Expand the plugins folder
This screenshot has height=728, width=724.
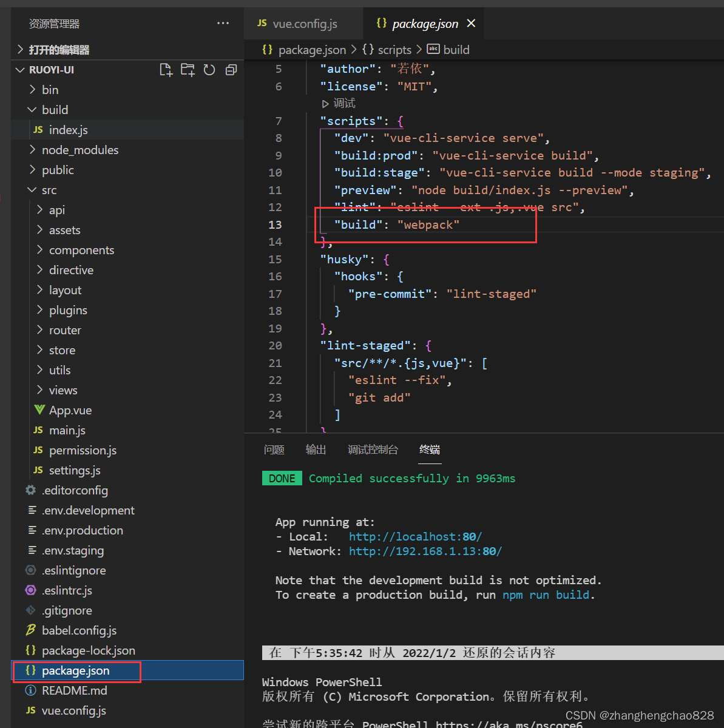pos(127,310)
